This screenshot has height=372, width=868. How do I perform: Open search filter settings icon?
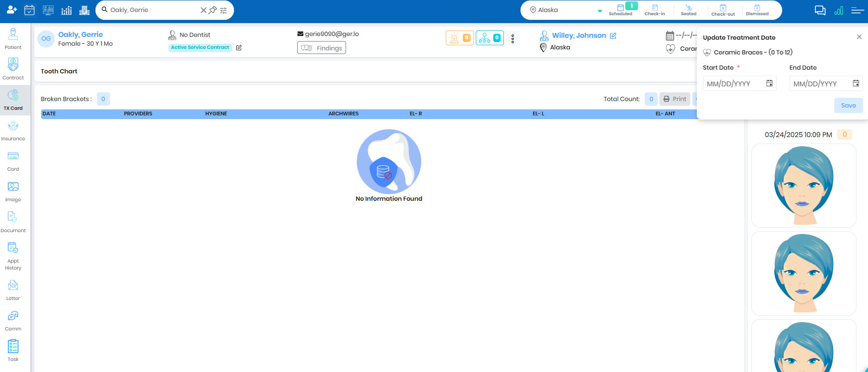223,10
